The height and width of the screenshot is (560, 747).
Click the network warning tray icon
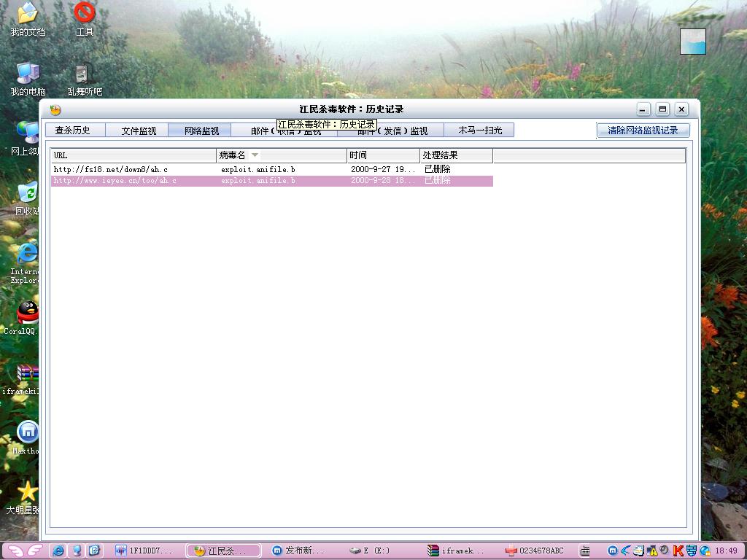652,551
